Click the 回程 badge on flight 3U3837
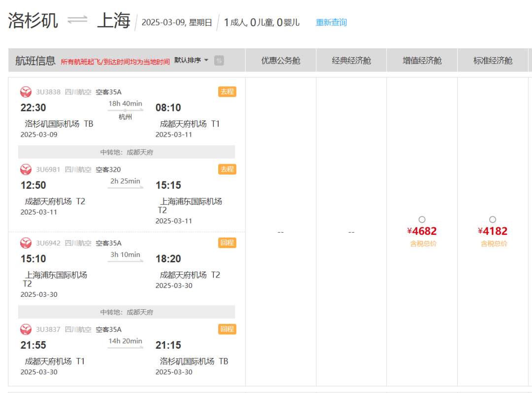 (x=227, y=329)
